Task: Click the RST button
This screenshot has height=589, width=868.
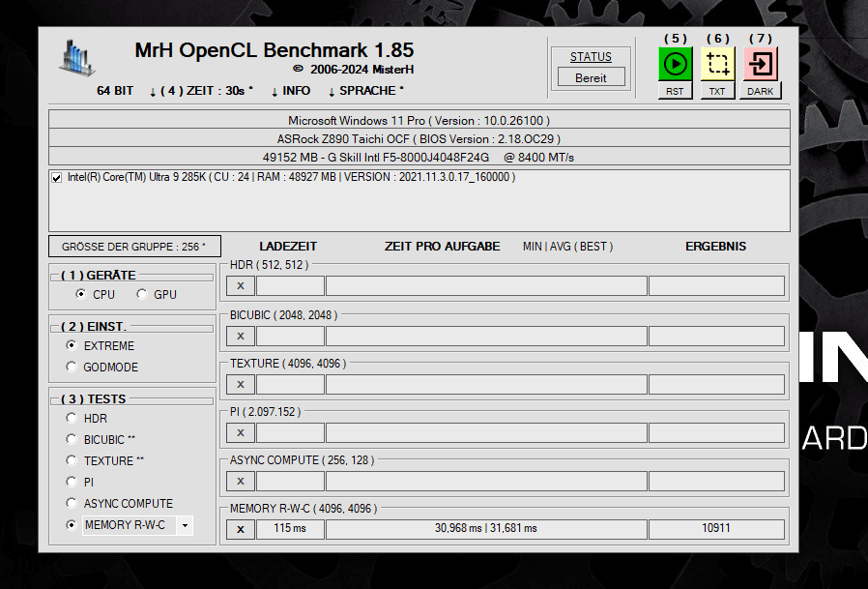Action: (675, 91)
